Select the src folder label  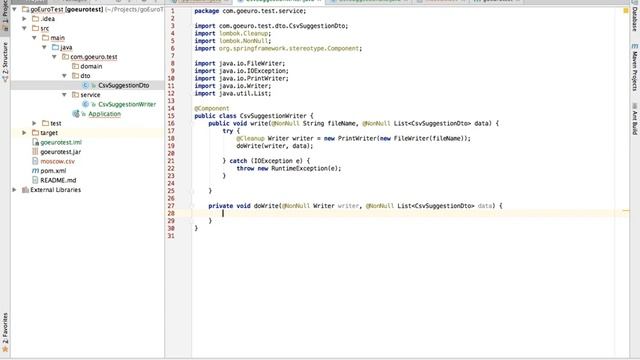44,28
